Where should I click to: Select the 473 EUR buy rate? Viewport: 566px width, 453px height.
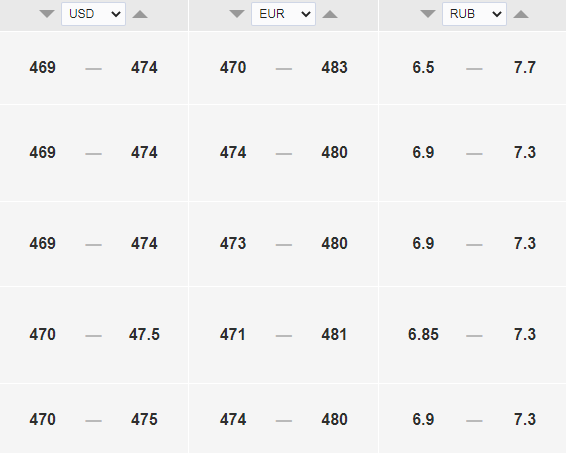tap(233, 243)
